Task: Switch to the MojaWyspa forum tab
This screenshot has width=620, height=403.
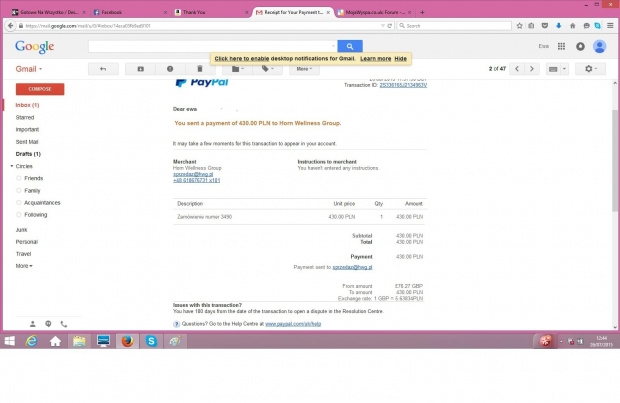Action: coord(374,12)
